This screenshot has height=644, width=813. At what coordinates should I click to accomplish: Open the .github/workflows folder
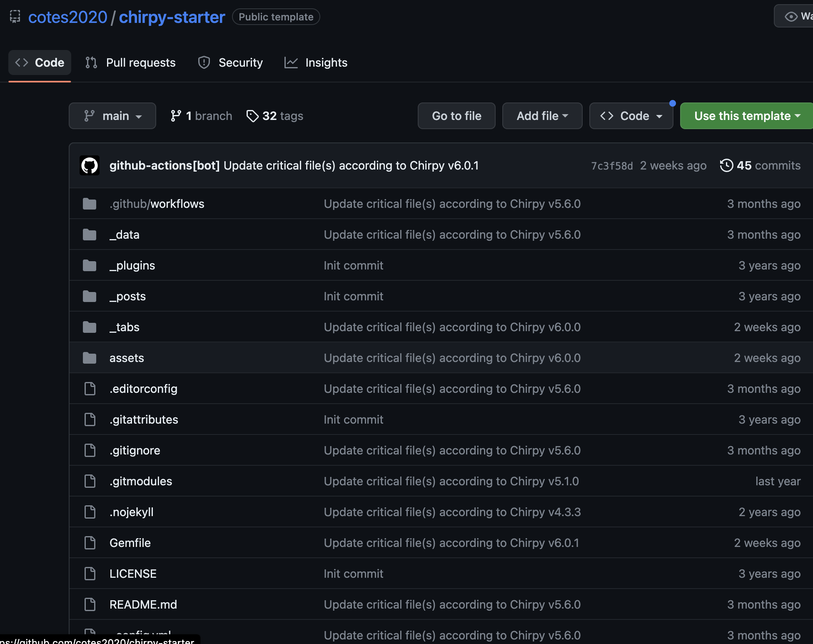[157, 204]
